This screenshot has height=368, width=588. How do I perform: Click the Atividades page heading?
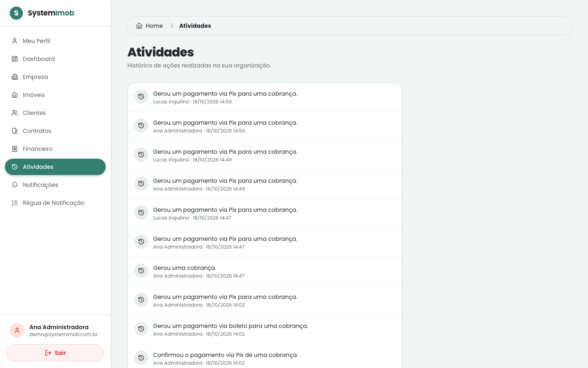[x=160, y=52]
